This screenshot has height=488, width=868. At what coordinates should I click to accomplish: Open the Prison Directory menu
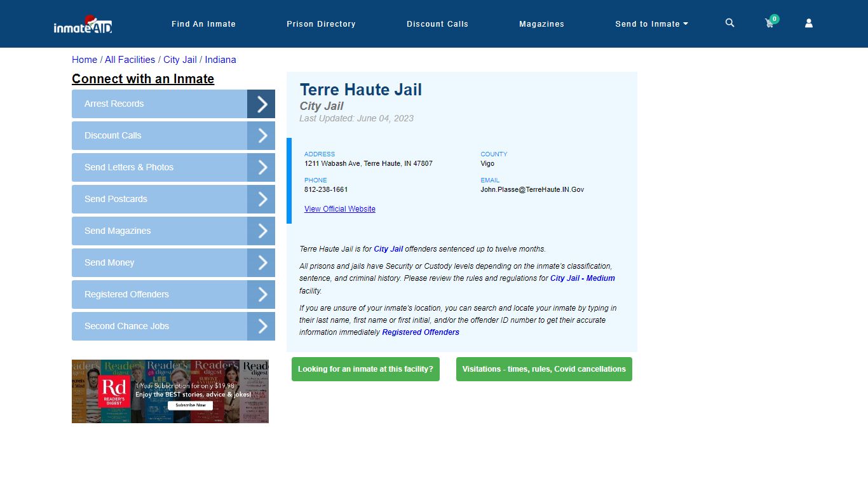(x=321, y=24)
